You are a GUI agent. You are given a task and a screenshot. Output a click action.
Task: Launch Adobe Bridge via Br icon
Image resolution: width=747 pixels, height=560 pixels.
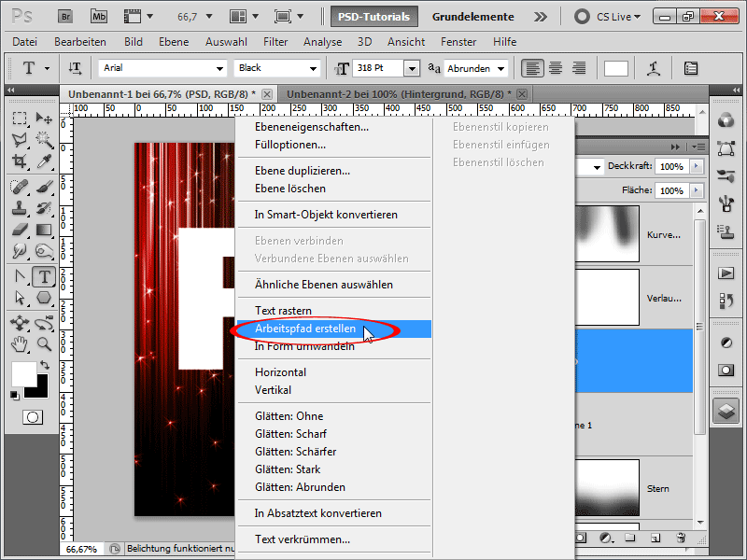point(65,17)
